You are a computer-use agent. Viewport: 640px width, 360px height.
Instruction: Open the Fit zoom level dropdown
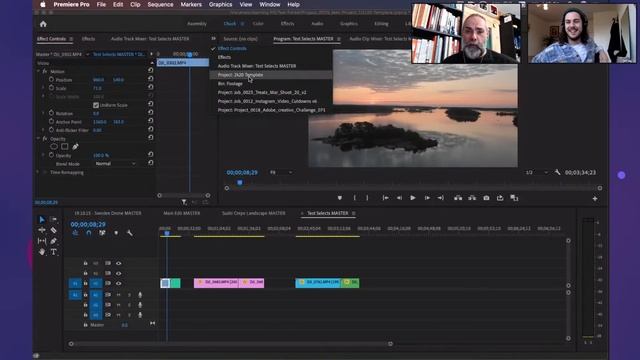pyautogui.click(x=281, y=172)
